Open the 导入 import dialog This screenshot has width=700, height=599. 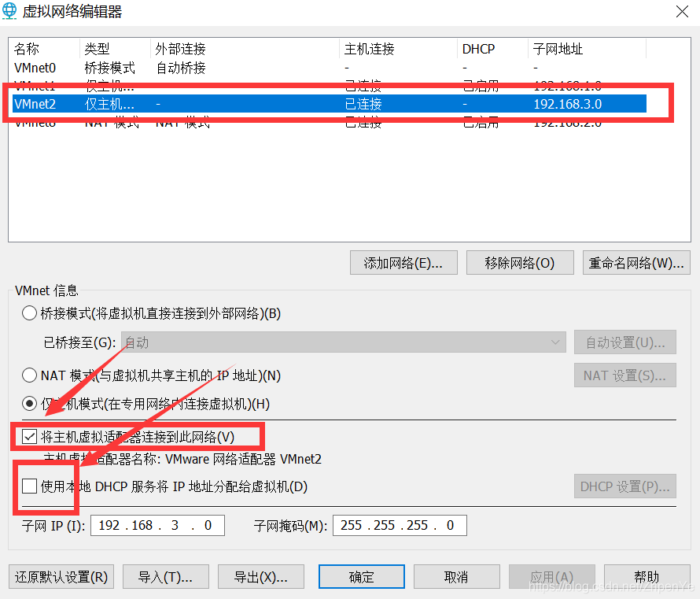[165, 576]
